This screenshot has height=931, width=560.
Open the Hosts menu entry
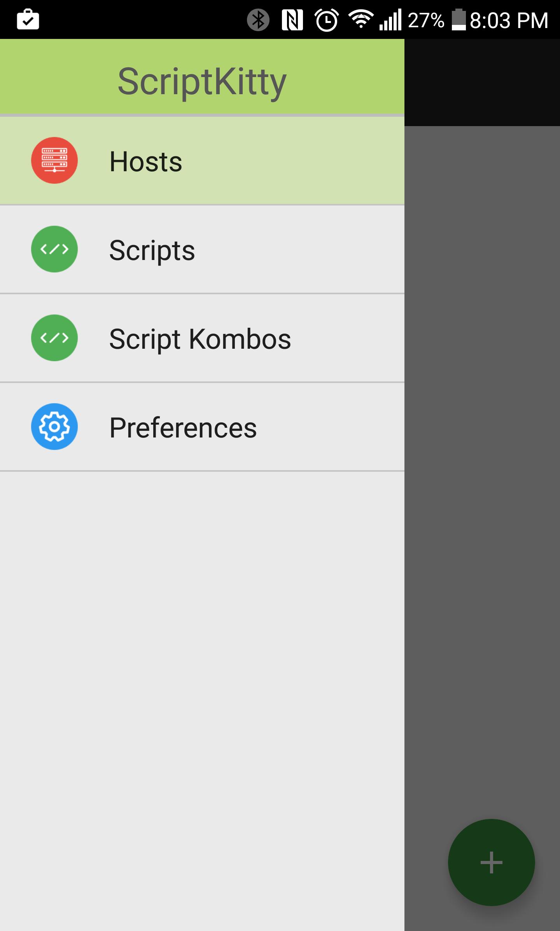[x=146, y=161]
